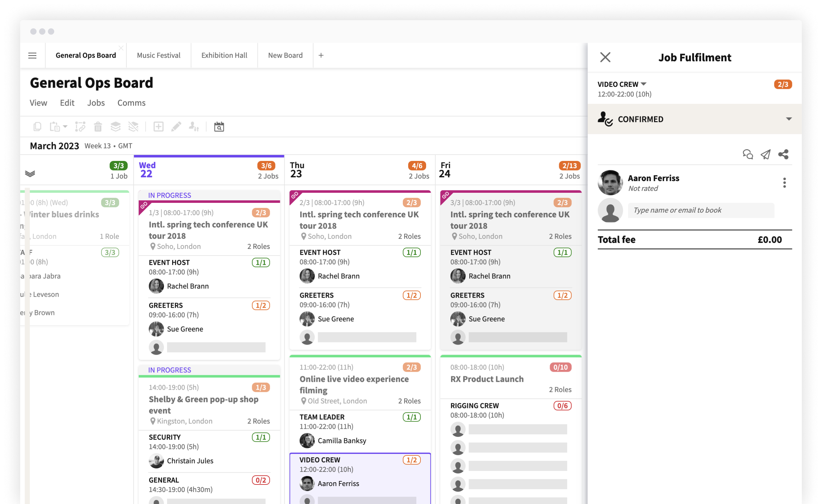
Task: Click the share icon in Job Fulfilment panel
Action: pos(783,154)
